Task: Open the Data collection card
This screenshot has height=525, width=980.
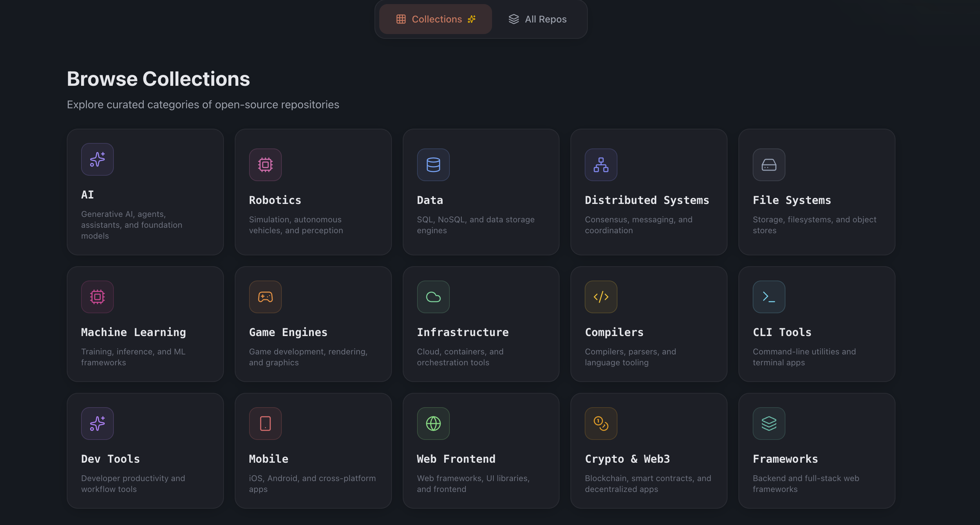Action: click(x=480, y=192)
